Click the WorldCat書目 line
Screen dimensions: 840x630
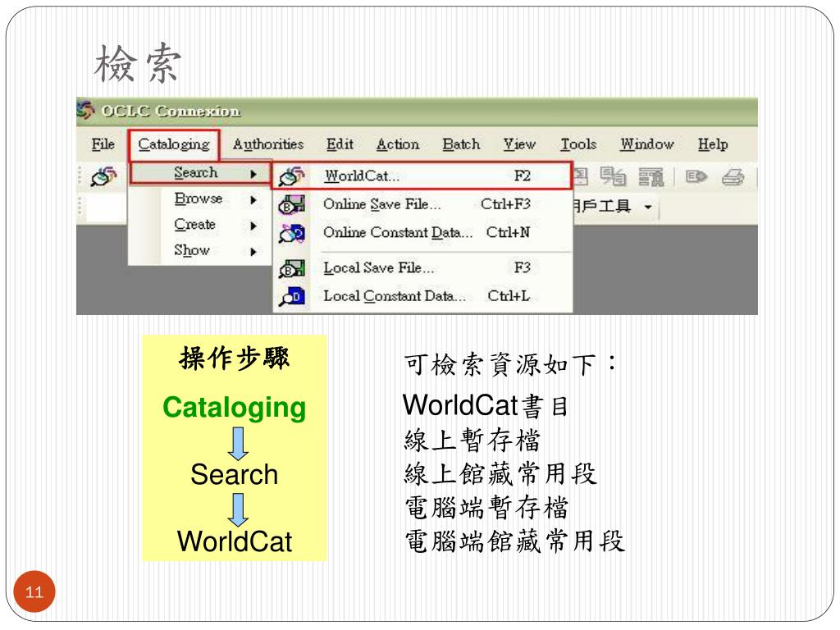(x=486, y=405)
